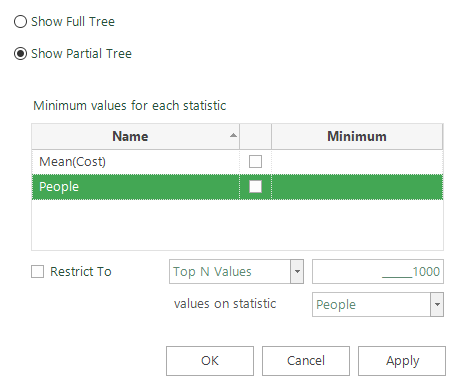Click the Top N Values dropdown arrow
The image size is (451, 384).
coord(297,272)
